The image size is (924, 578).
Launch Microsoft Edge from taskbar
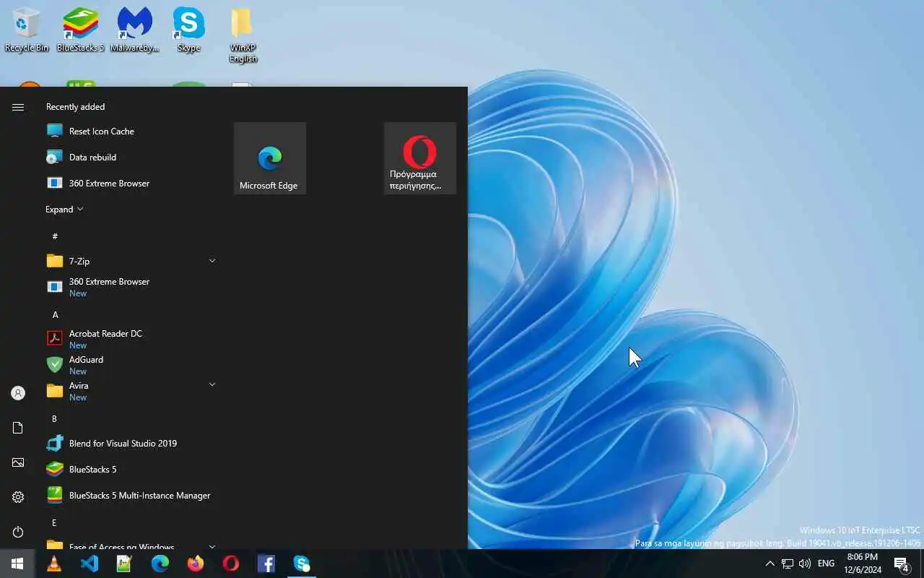click(160, 564)
